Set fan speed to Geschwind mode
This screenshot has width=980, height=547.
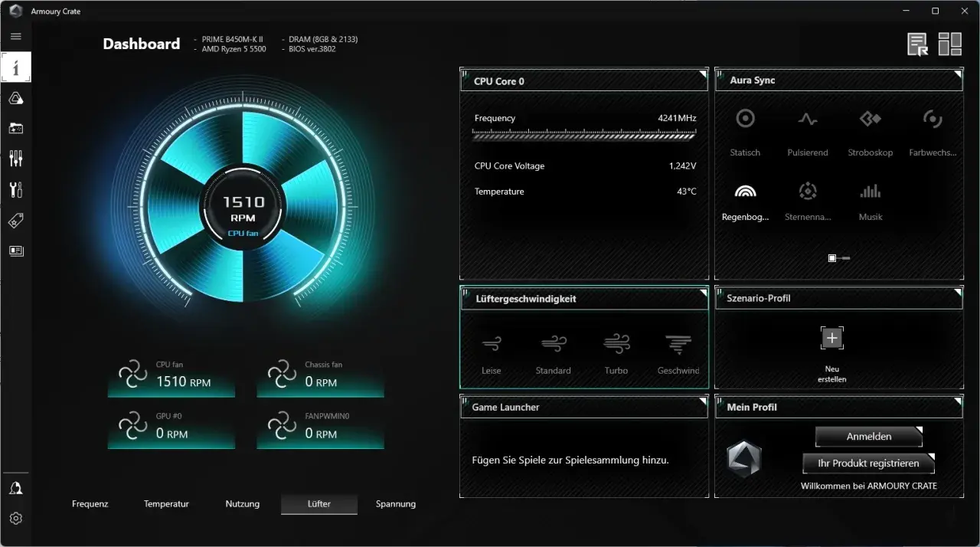coord(678,354)
